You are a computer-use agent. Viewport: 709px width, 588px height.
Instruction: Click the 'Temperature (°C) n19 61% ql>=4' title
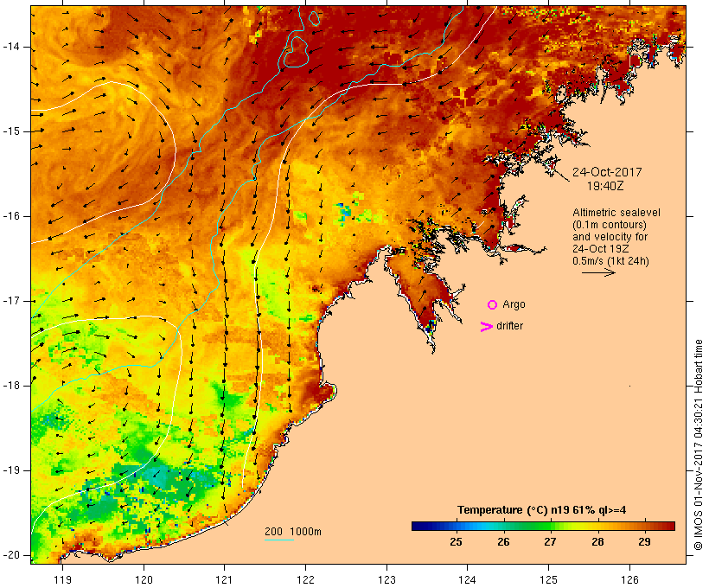542,510
